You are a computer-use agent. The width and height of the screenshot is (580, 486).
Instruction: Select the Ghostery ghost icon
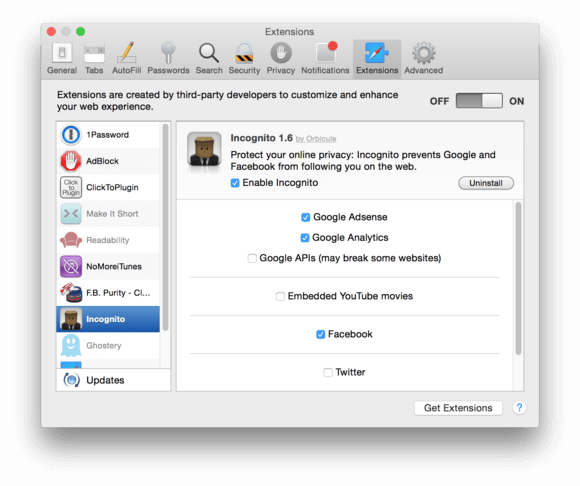click(x=71, y=345)
